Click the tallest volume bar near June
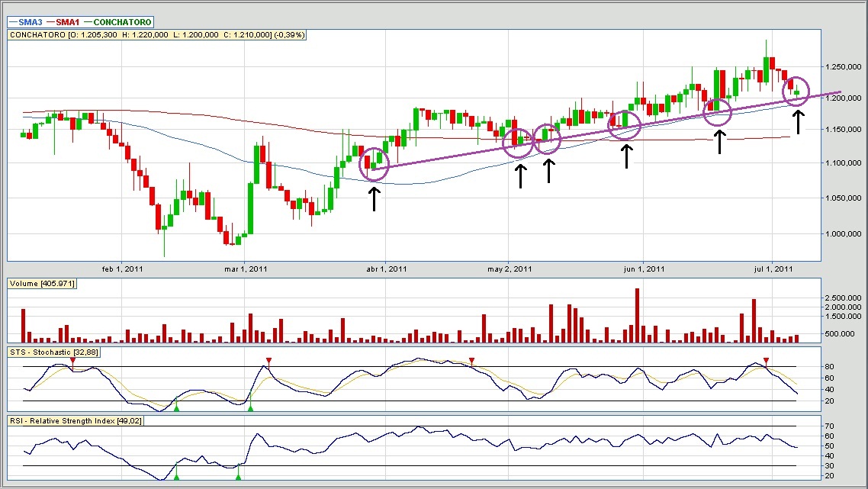 [636, 316]
